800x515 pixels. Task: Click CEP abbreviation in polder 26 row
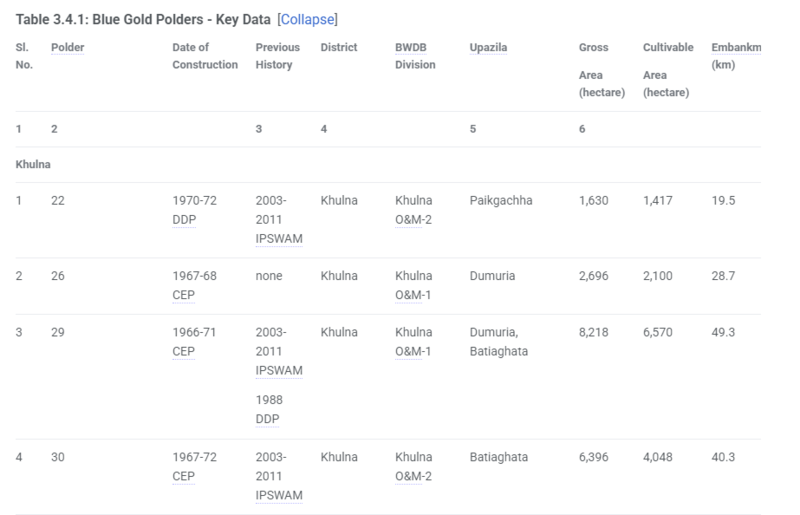[184, 295]
